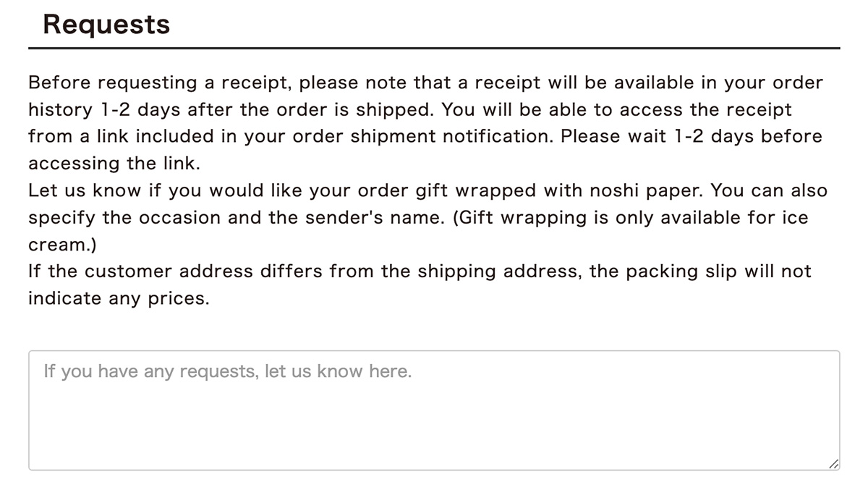Click the text "accessing the link."
Image resolution: width=868 pixels, height=493 pixels.
pos(114,164)
